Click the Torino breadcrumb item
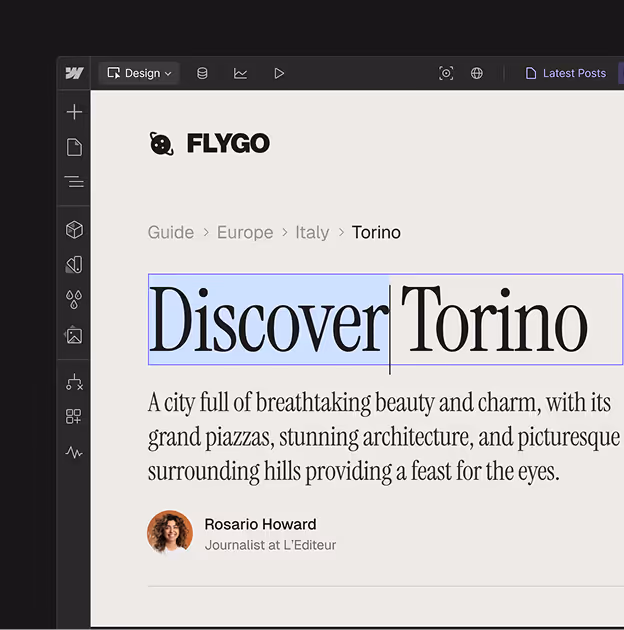The image size is (624, 630). click(x=376, y=232)
